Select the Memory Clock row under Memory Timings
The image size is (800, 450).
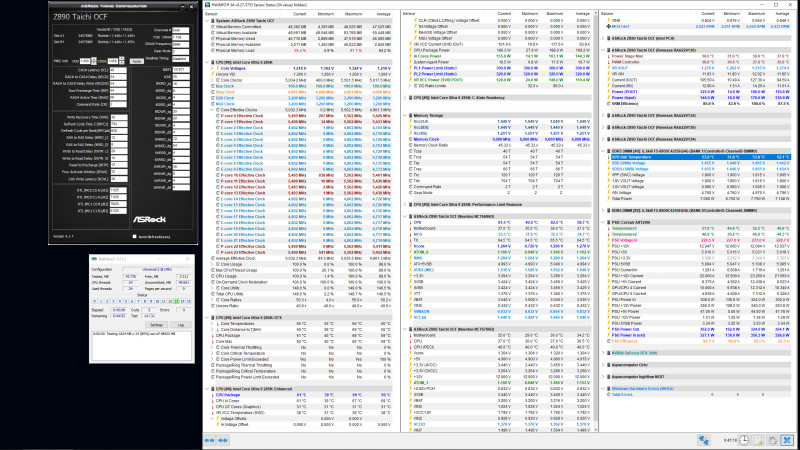(501, 139)
